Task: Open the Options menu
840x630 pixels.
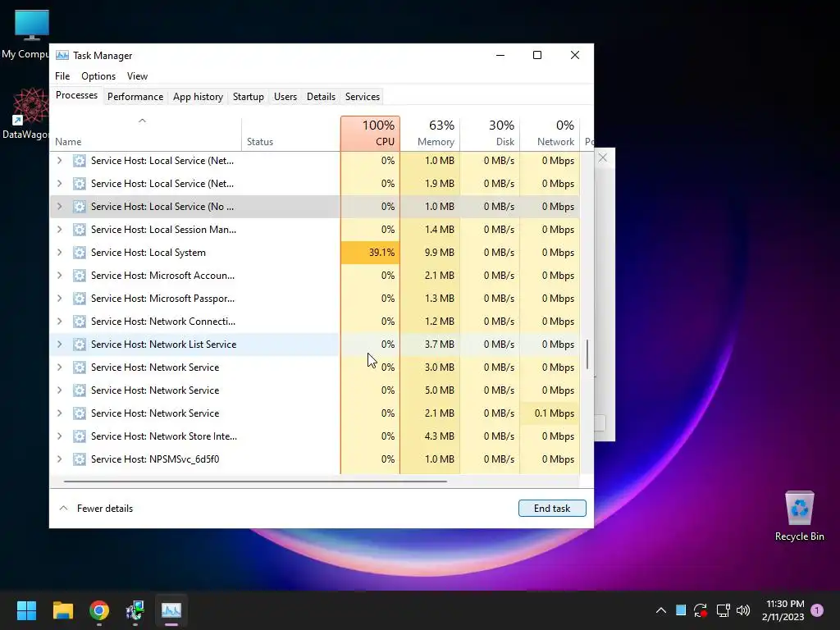Action: tap(98, 76)
